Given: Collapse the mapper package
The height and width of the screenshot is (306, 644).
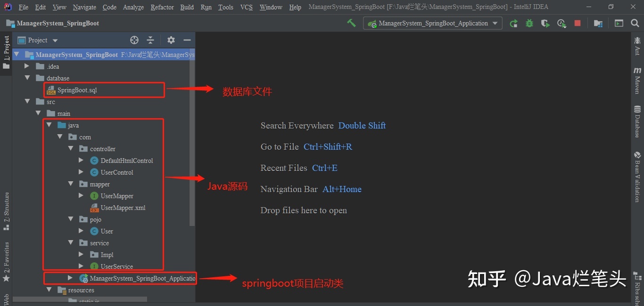Looking at the screenshot, I should (x=71, y=184).
